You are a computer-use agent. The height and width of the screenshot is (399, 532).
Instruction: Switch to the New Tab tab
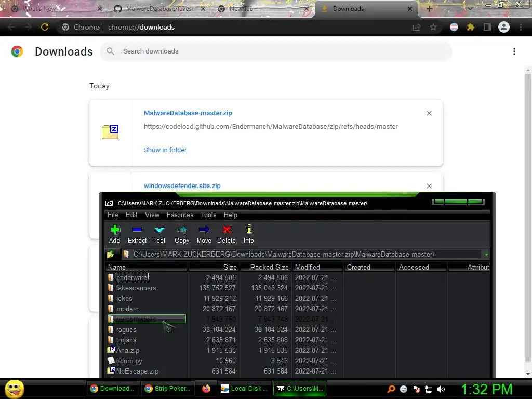pyautogui.click(x=263, y=9)
